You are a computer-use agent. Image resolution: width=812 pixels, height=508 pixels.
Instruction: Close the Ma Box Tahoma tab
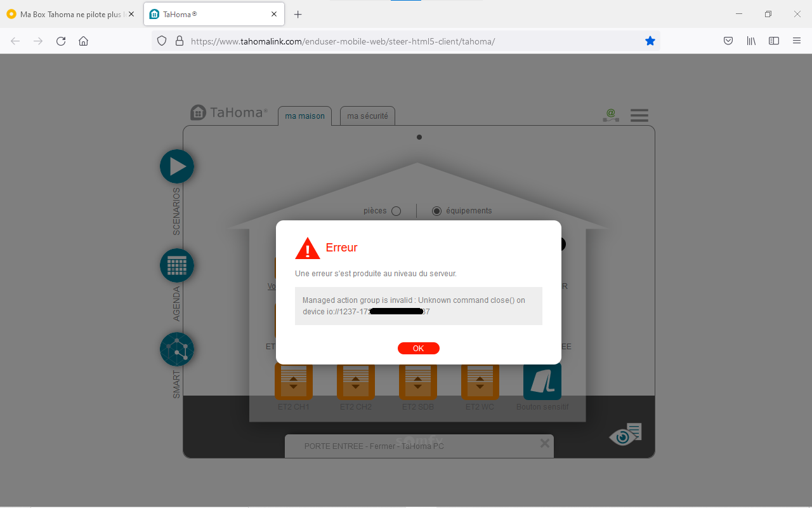[x=131, y=15]
